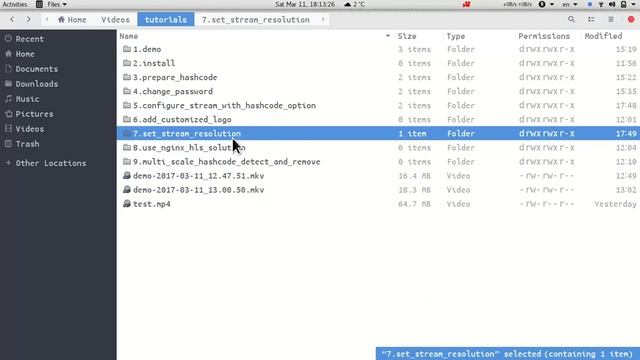Sort by the Modified column header
This screenshot has width=640, height=360.
(x=603, y=36)
